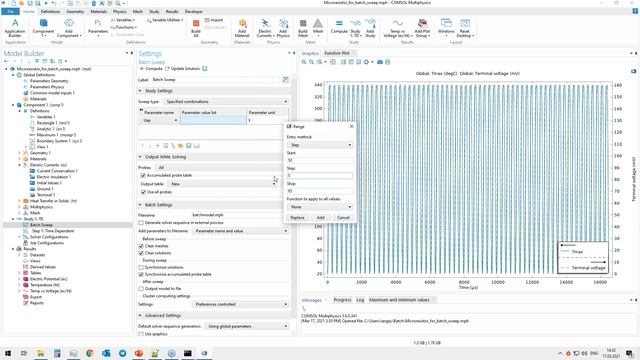Open the Application Builder
Screen dimensions: 640x360
(15, 28)
